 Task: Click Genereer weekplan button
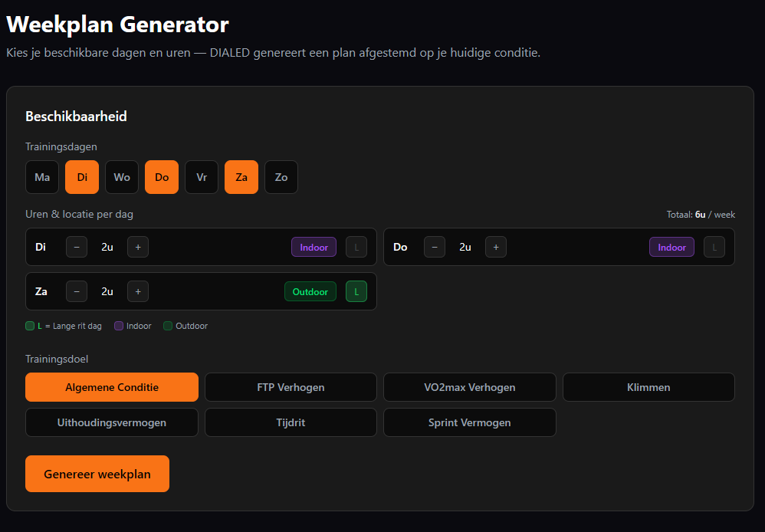click(x=97, y=474)
